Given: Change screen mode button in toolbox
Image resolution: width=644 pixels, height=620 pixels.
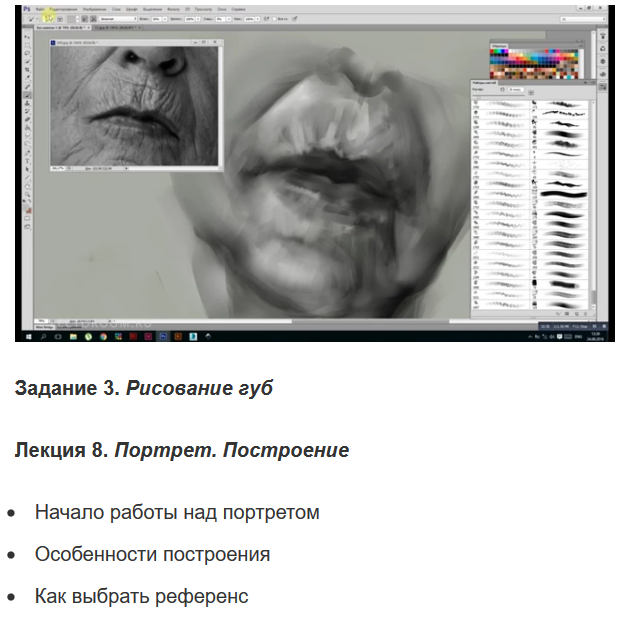Looking at the screenshot, I should (x=27, y=227).
